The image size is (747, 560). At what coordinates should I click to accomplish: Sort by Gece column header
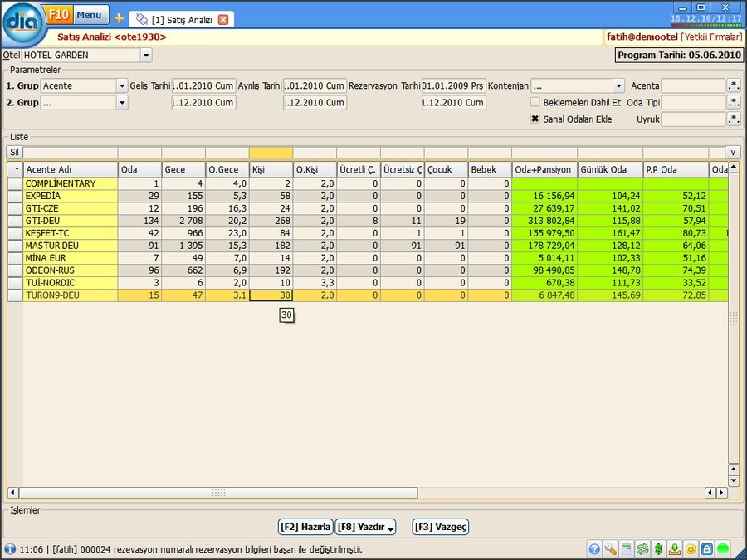click(183, 169)
